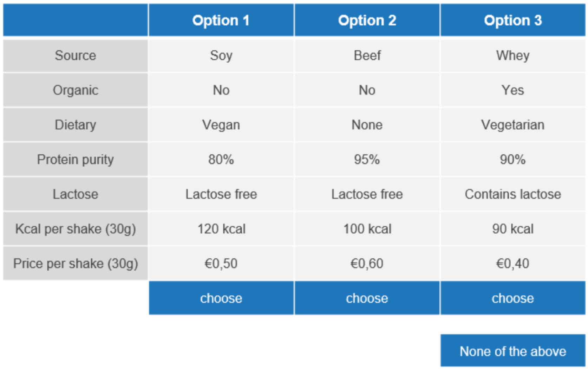Click the Price per shake row label
The width and height of the screenshot is (588, 369).
75,263
